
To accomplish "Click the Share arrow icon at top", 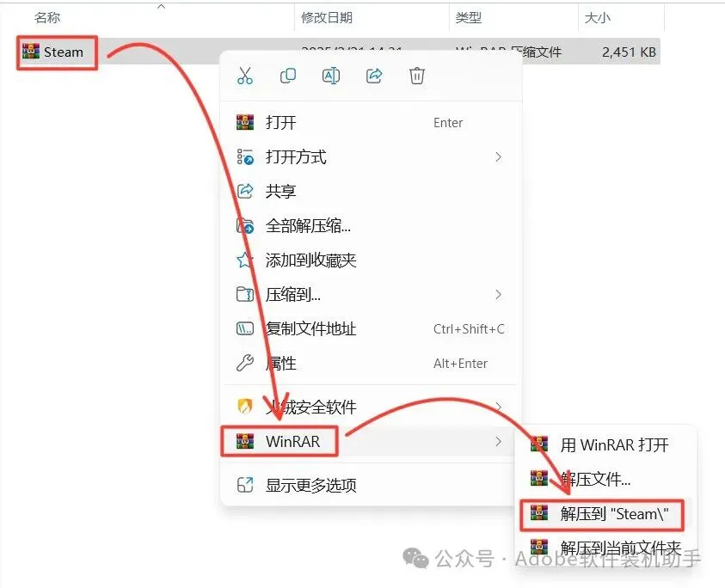I will click(x=374, y=76).
